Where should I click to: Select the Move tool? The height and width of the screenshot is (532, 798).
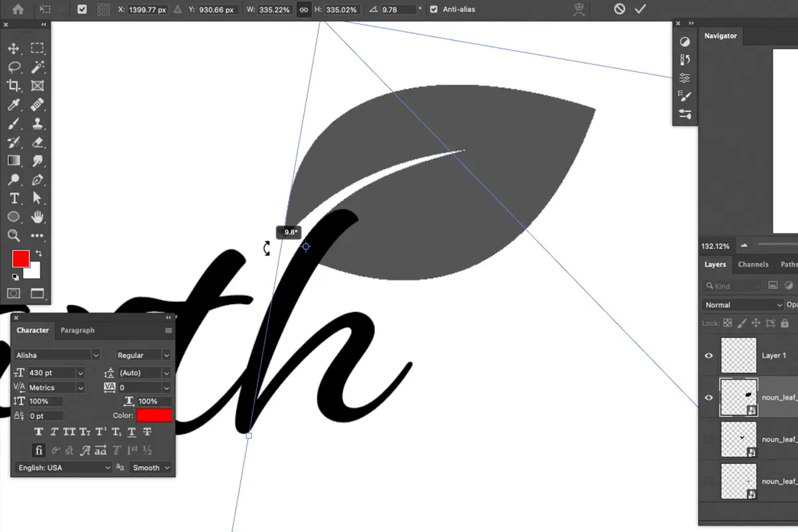coord(14,48)
